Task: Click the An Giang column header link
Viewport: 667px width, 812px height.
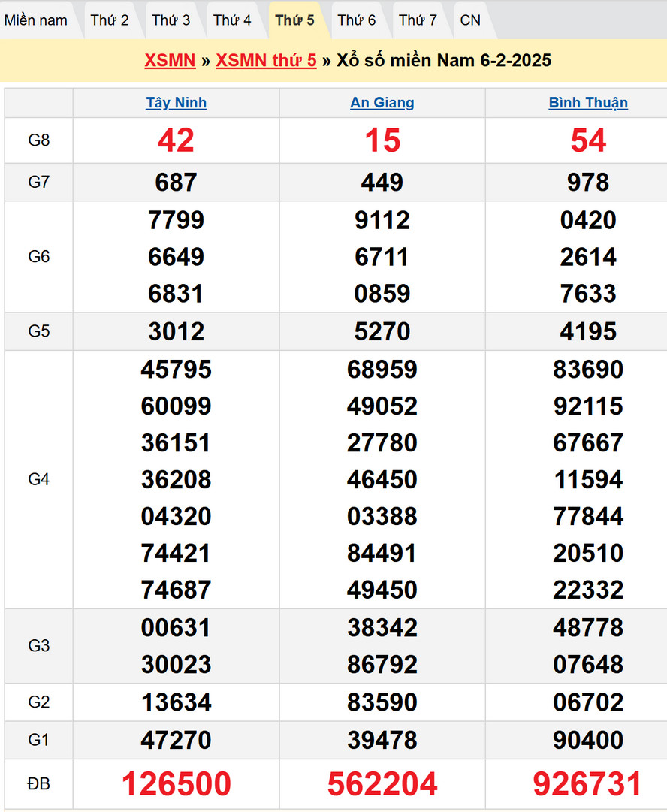Action: (x=382, y=103)
